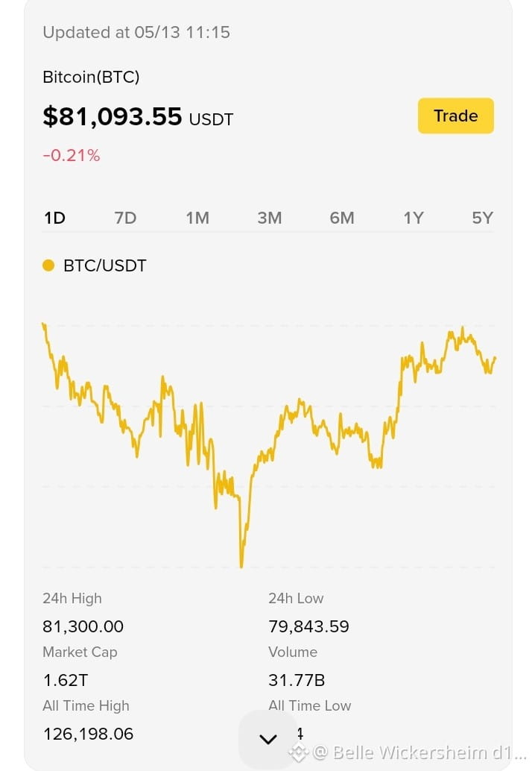Screen dimensions: 532x771
Task: Click the Market Cap 1.62T figure
Action: (66, 680)
